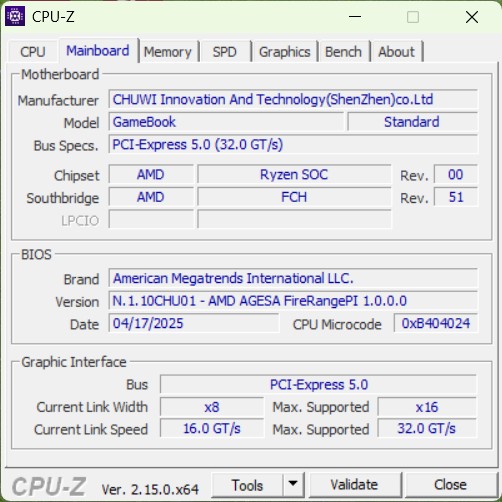Viewport: 502px width, 502px height.
Task: Click the Graphic Interface Bus PCI-Express 5.0 value
Action: (x=318, y=384)
